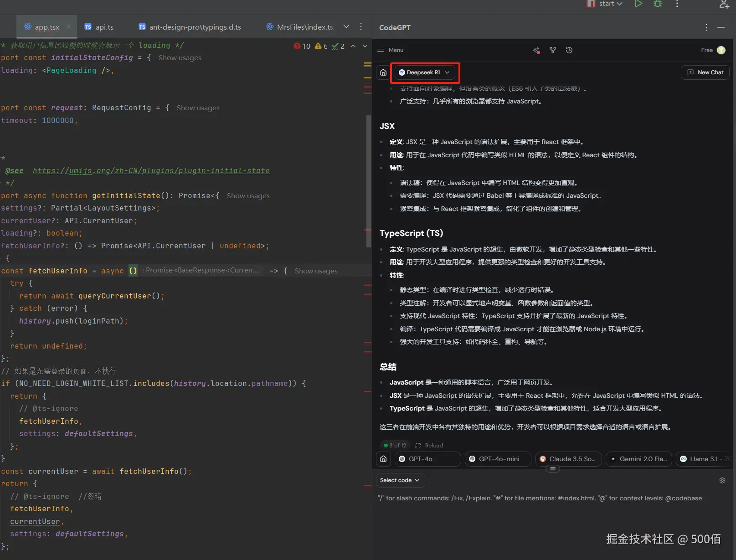Click 'queryCurrentUser' in the return await line
The image size is (736, 560).
click(x=114, y=296)
